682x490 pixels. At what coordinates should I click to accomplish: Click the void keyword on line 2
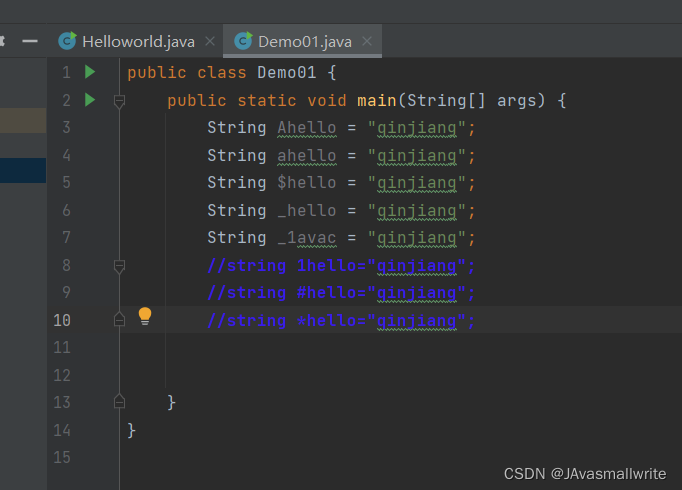coord(327,101)
